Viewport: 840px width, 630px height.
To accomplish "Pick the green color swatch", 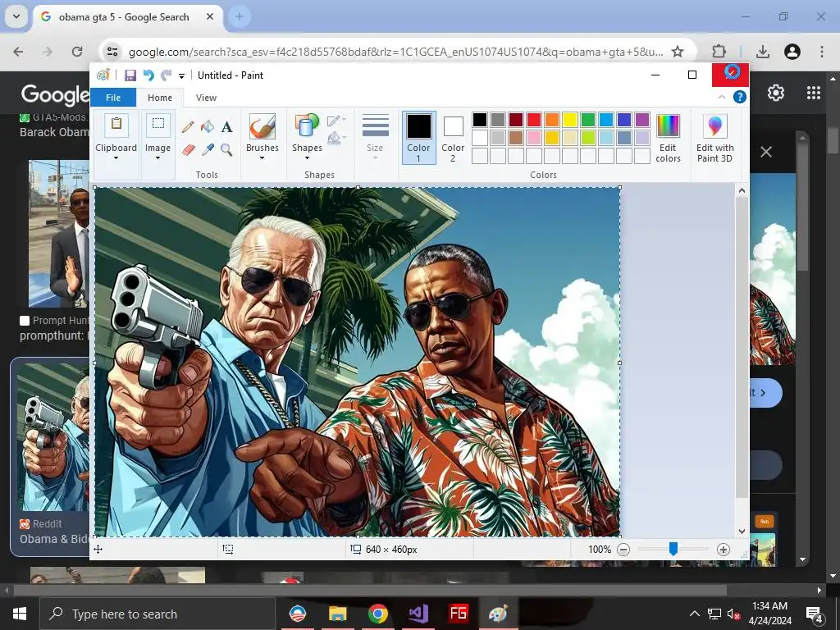I will coord(588,120).
